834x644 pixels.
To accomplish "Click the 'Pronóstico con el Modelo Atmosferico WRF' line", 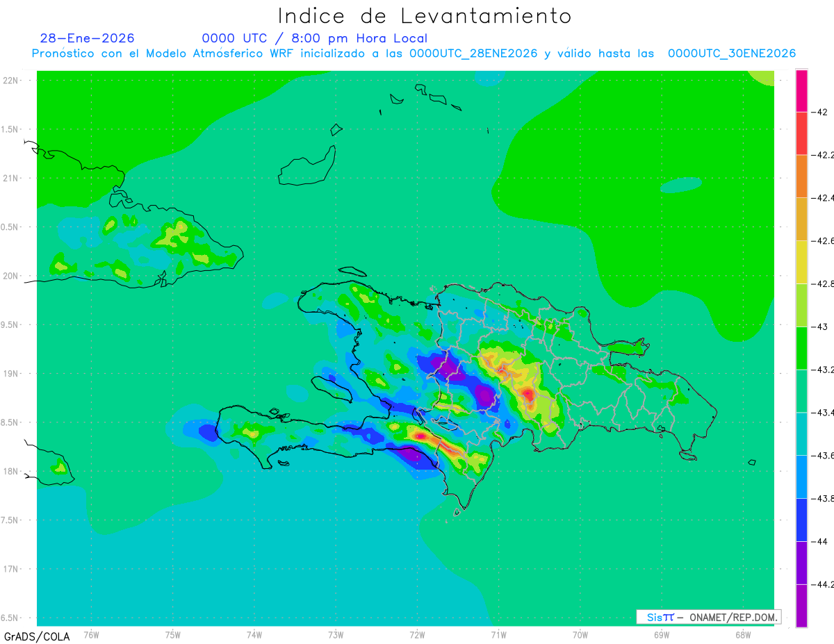I will [x=414, y=53].
